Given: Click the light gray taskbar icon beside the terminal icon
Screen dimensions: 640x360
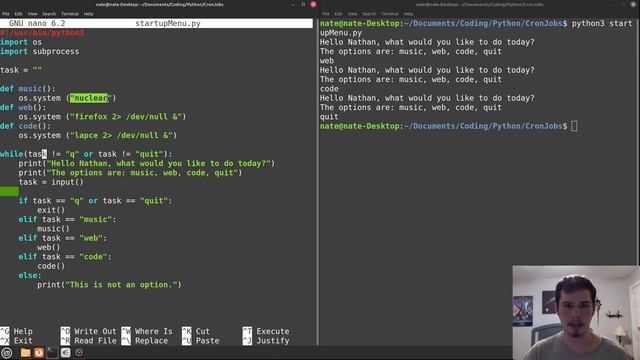Looking at the screenshot, I should tap(65, 353).
